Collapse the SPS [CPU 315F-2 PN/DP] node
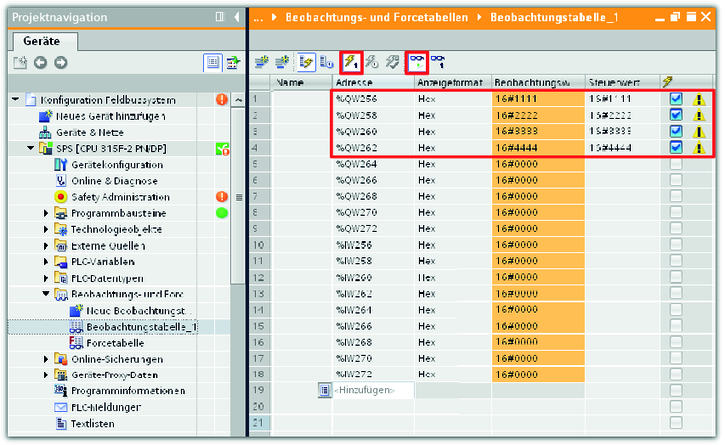The width and height of the screenshot is (725, 445). click(x=30, y=149)
